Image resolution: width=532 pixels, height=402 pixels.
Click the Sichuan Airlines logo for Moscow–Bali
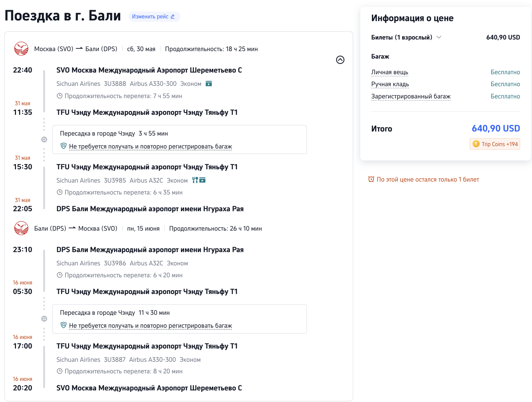click(21, 49)
